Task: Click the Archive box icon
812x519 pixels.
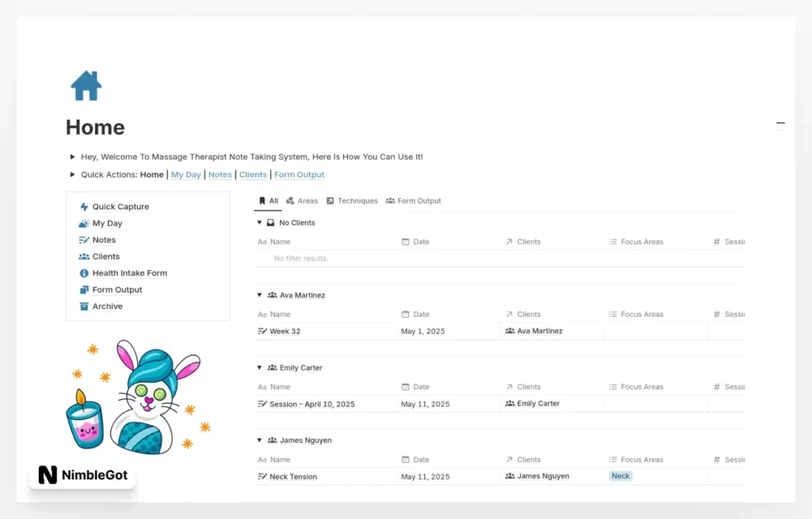Action: [x=84, y=307]
